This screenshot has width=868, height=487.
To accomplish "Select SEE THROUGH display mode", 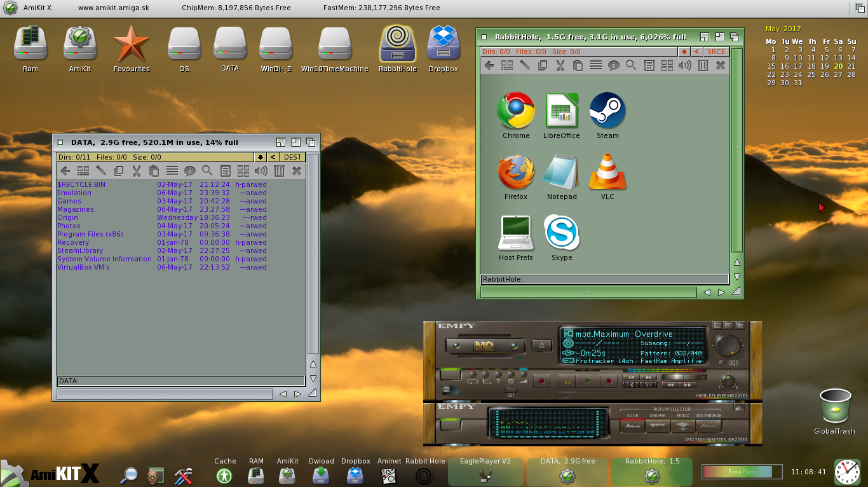I will point(709,426).
